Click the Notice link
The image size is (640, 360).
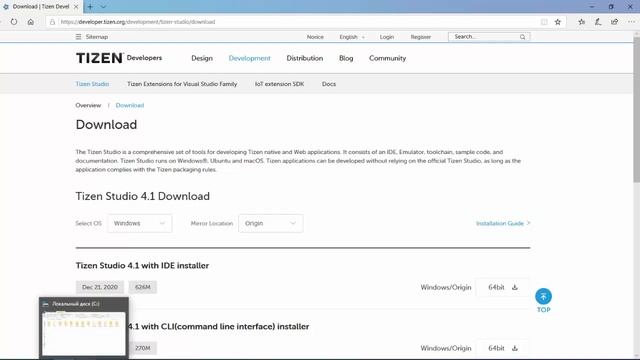tap(315, 37)
